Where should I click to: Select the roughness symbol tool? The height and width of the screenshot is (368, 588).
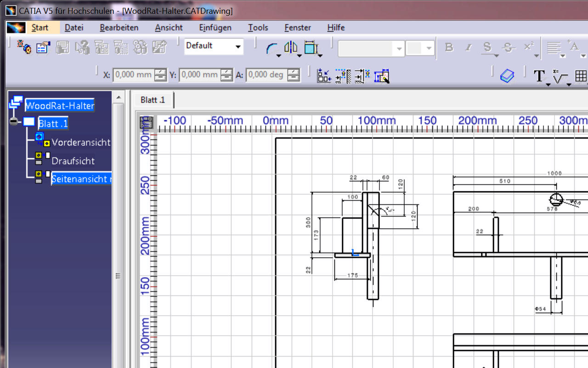tap(560, 76)
